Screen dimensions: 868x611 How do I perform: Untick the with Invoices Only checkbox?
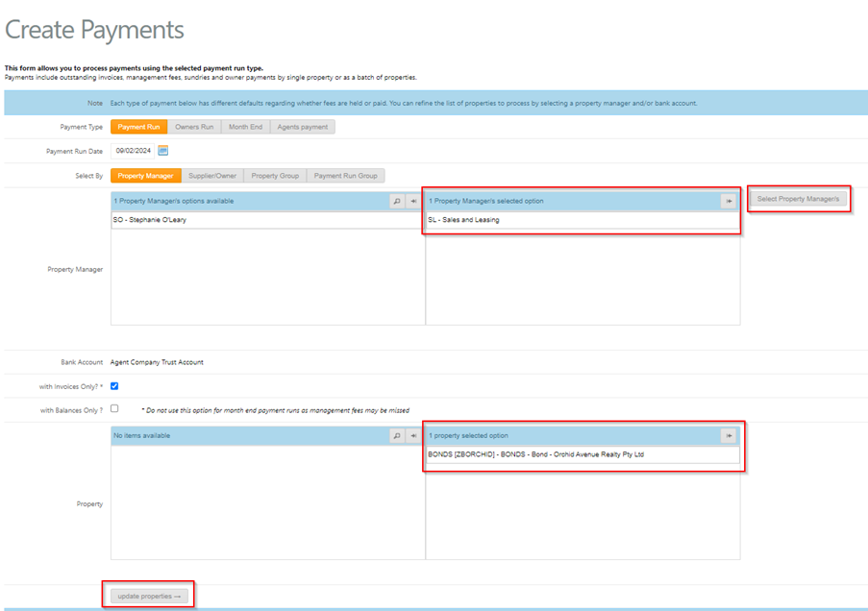[114, 386]
